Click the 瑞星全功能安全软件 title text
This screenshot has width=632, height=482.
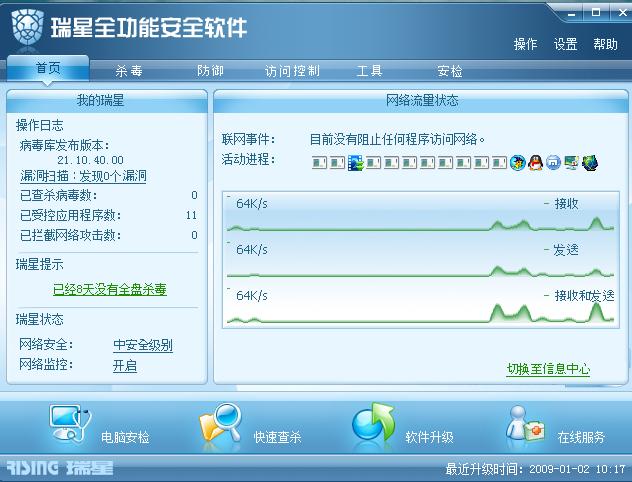(149, 27)
